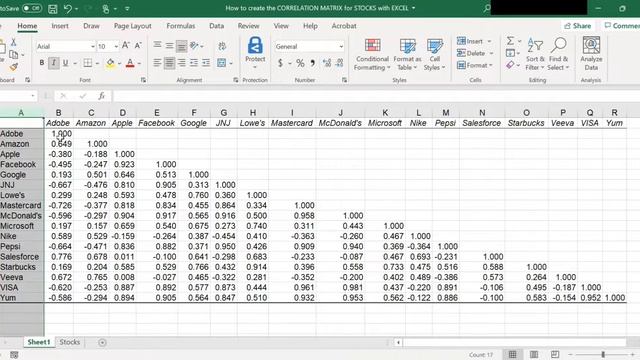Image resolution: width=640 pixels, height=360 pixels.
Task: Switch to Page Break Preview view
Action: pyautogui.click(x=555, y=354)
